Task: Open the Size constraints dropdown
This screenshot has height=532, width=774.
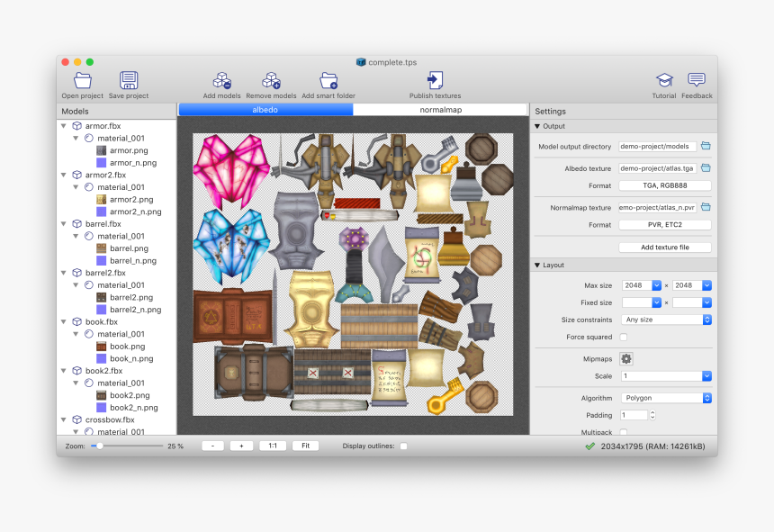Action: pyautogui.click(x=666, y=320)
